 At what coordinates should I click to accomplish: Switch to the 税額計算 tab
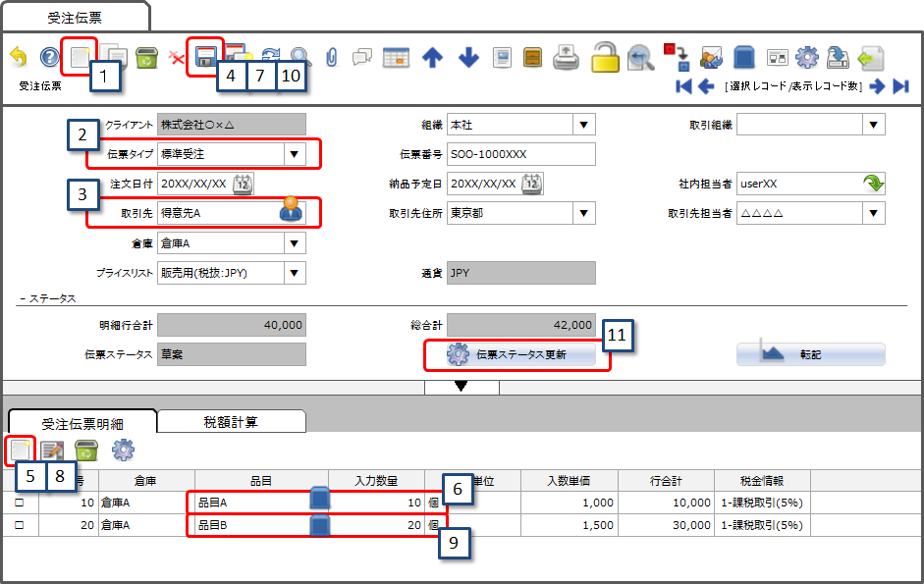[231, 422]
